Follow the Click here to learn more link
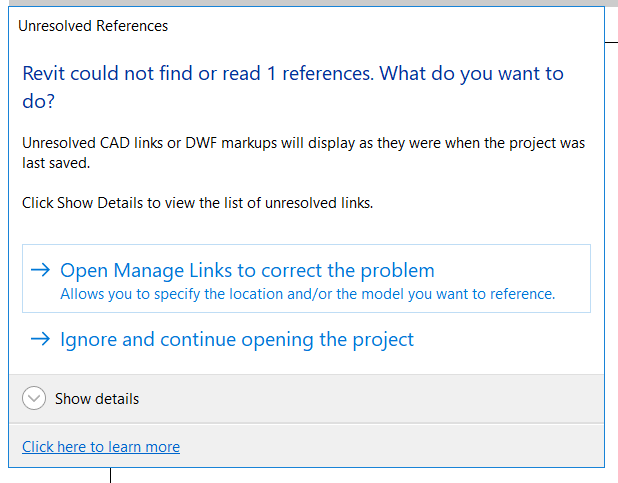The image size is (618, 483). [101, 447]
